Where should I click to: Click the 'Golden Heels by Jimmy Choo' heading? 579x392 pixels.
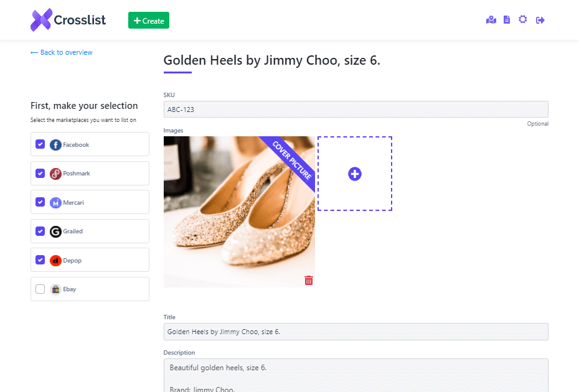[x=272, y=60]
